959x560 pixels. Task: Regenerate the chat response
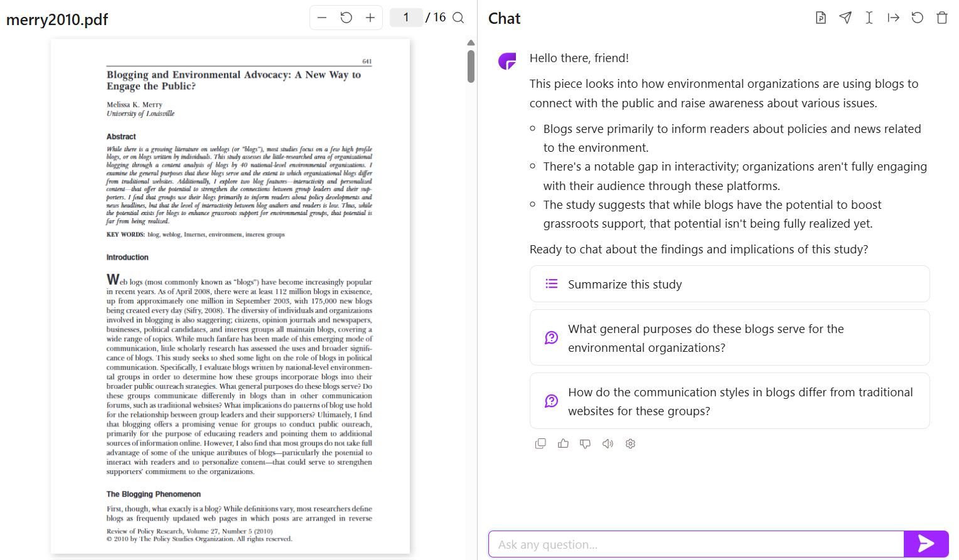pos(918,18)
